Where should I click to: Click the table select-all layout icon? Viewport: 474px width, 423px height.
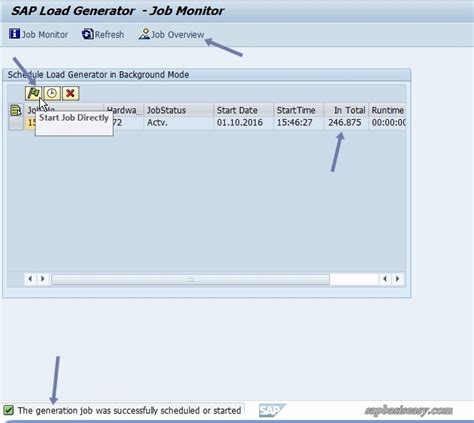[x=16, y=110]
